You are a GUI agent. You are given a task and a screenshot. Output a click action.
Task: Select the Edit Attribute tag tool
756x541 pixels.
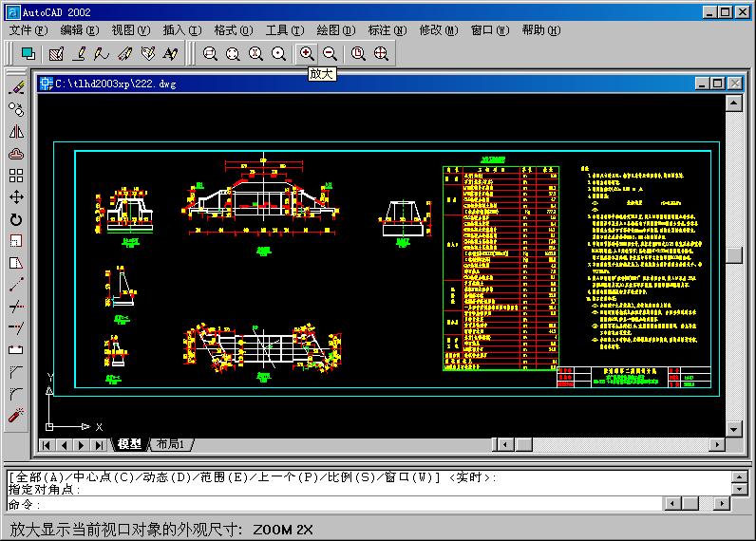(148, 53)
